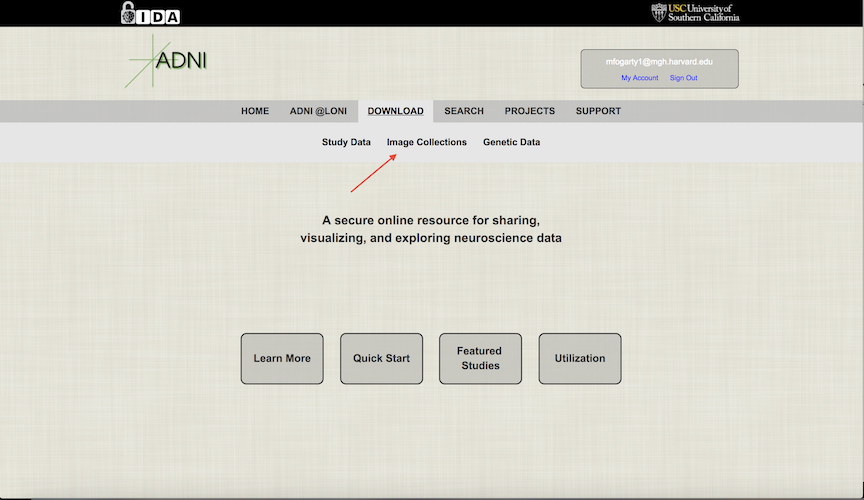
Task: Navigate to the PROJECTS menu
Action: click(530, 111)
